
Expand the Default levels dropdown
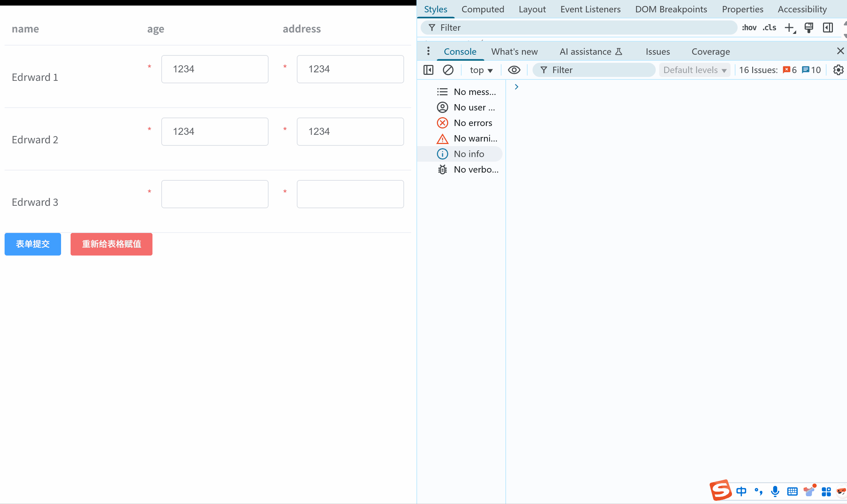tap(694, 70)
